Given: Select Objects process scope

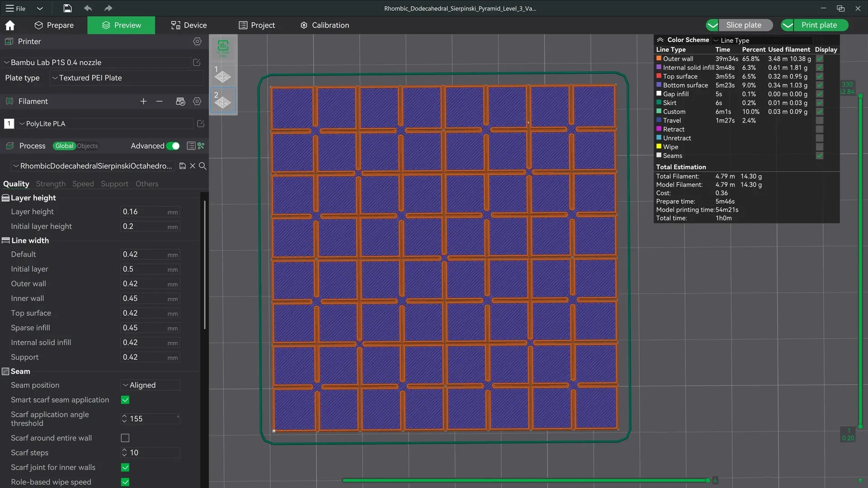Looking at the screenshot, I should [x=87, y=146].
